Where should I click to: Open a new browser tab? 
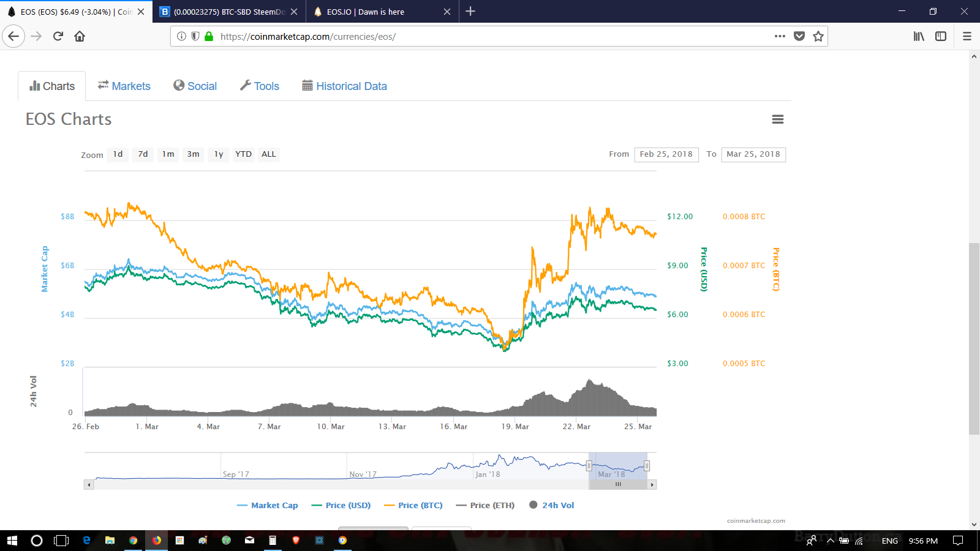470,11
